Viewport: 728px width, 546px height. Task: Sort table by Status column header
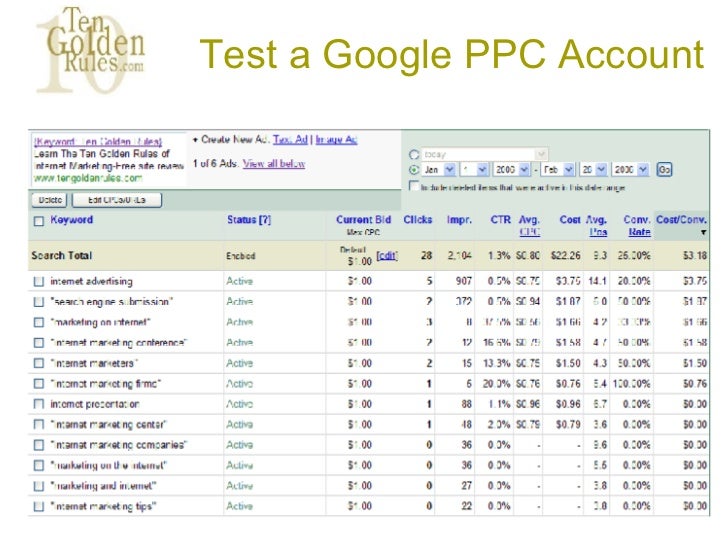pyautogui.click(x=249, y=220)
